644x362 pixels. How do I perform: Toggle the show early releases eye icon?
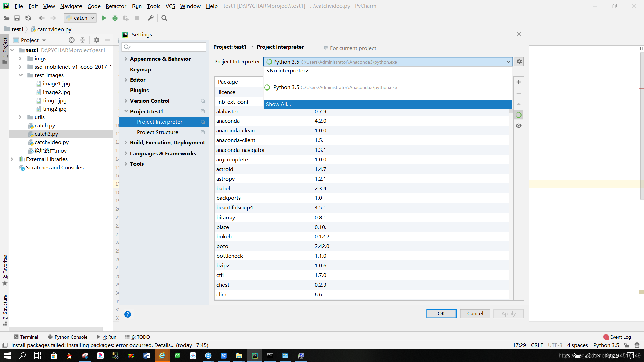tap(519, 126)
